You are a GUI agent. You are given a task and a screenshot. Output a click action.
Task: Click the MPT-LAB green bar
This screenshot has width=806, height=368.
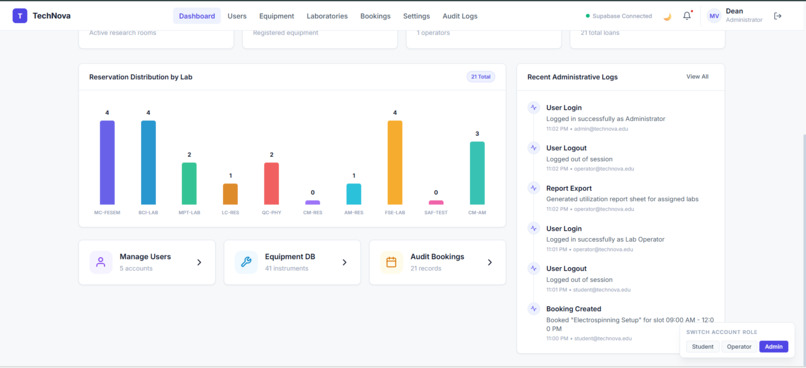pos(189,183)
